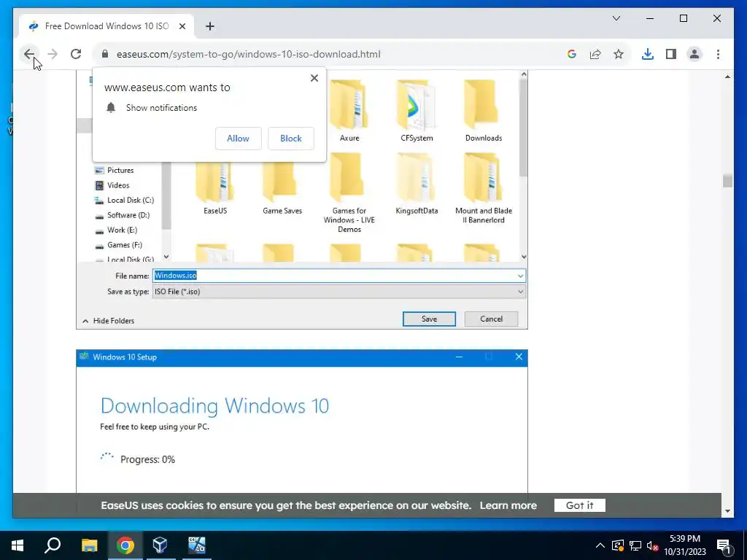
Task: Open taskbar search magnifier
Action: pos(53,545)
